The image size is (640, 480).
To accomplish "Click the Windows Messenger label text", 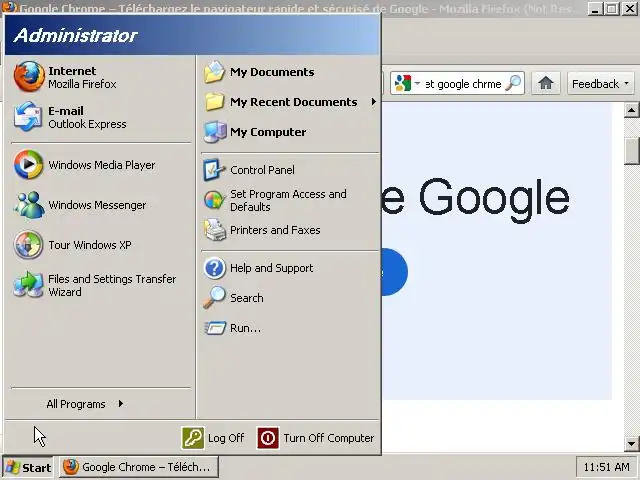I will coord(97,205).
